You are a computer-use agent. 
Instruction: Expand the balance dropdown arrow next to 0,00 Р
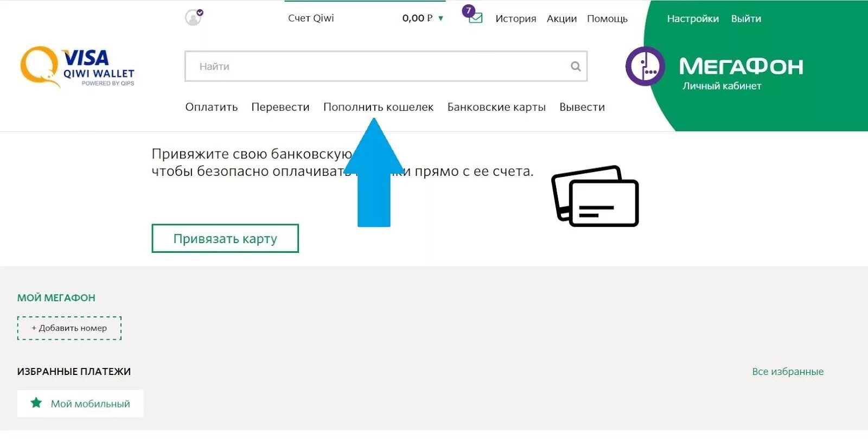(441, 18)
